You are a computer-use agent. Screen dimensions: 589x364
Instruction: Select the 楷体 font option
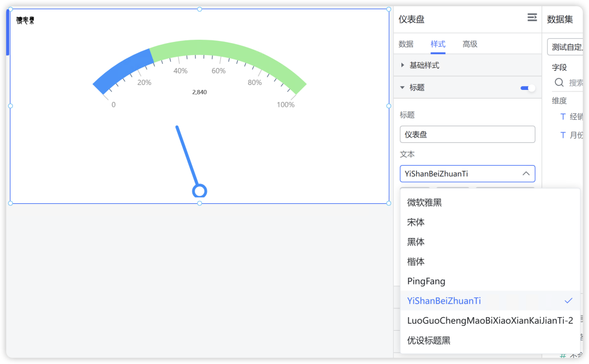416,262
